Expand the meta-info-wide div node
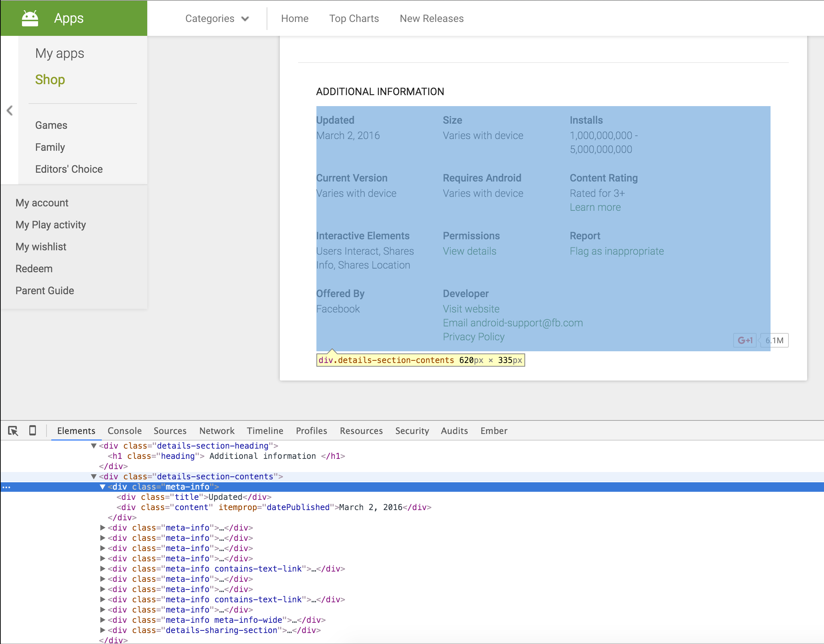The image size is (824, 644). click(x=103, y=620)
